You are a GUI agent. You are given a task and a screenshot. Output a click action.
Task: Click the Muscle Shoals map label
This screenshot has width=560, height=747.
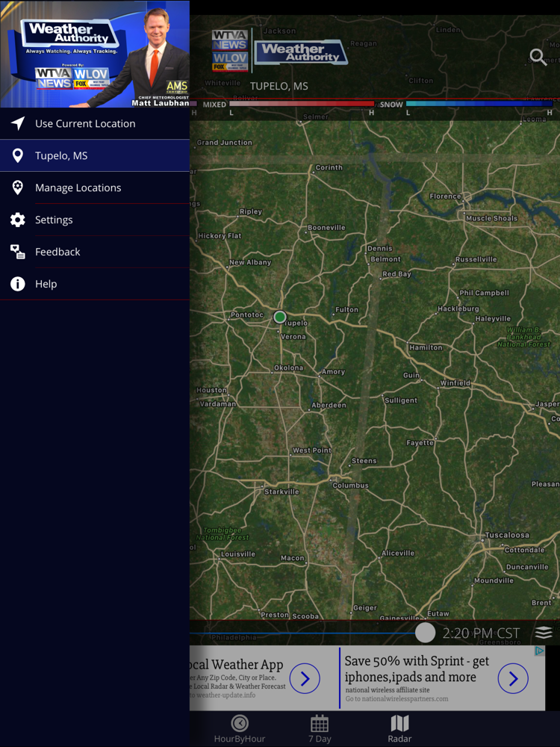point(491,218)
